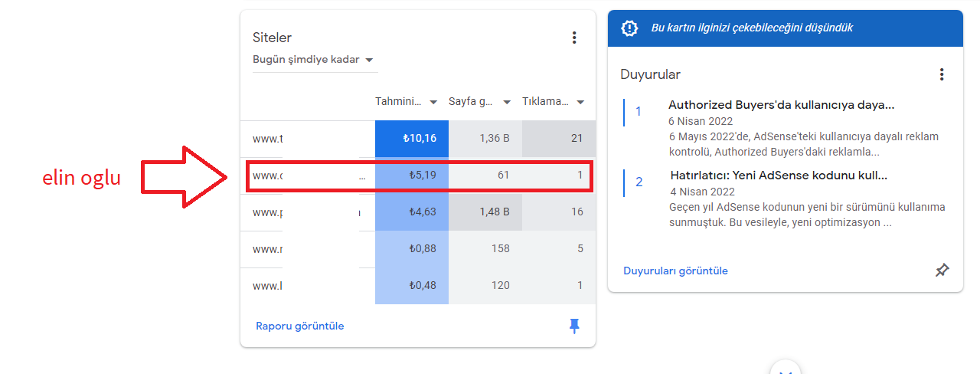
Task: Open the Raporu görüntüle link
Action: coord(300,326)
